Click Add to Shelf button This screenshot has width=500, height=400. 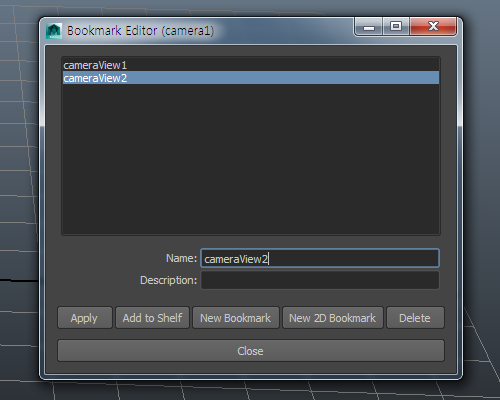(152, 318)
